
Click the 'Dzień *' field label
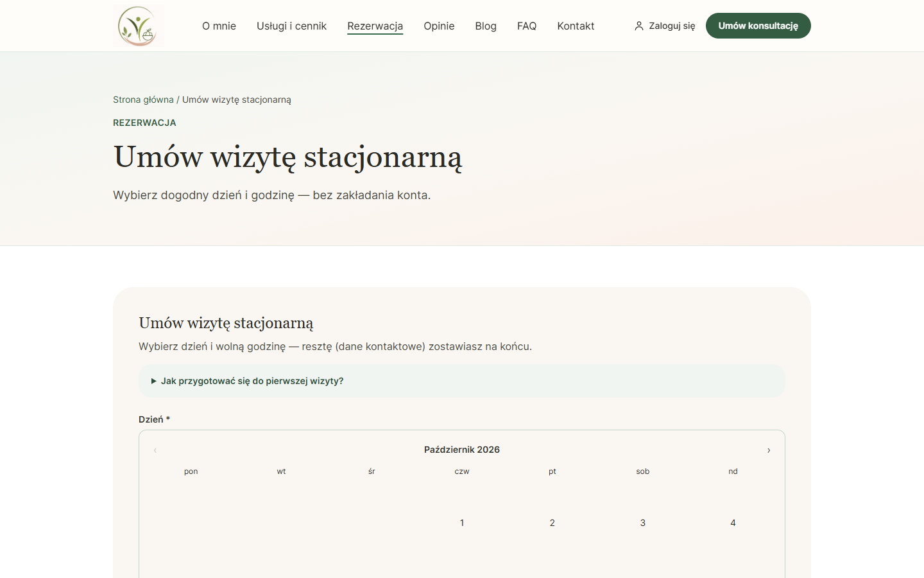coord(155,419)
